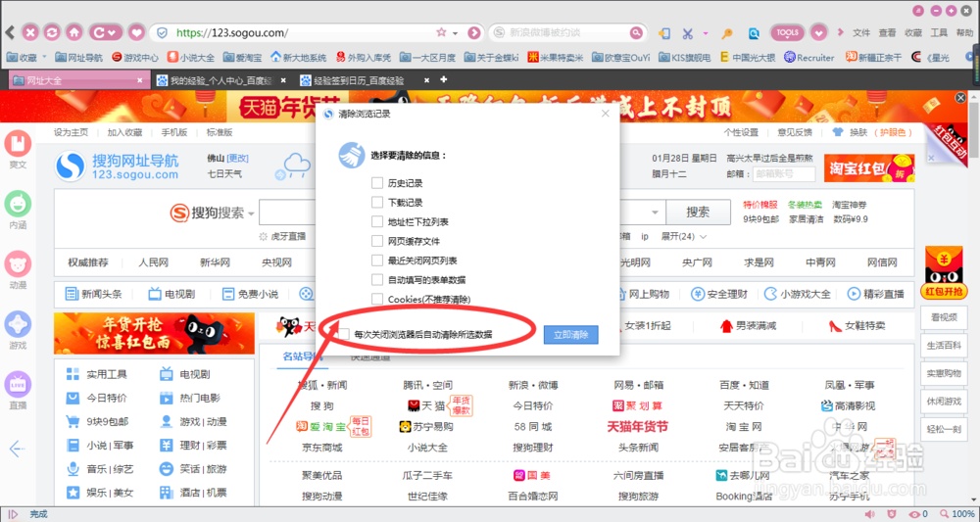Click the speaker mute icon in status bar
The height and width of the screenshot is (522, 980).
(869, 514)
